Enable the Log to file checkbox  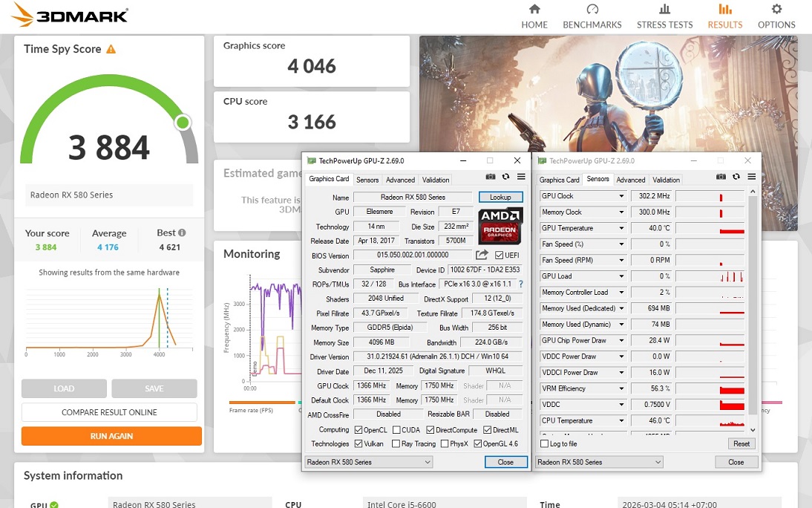click(x=545, y=443)
